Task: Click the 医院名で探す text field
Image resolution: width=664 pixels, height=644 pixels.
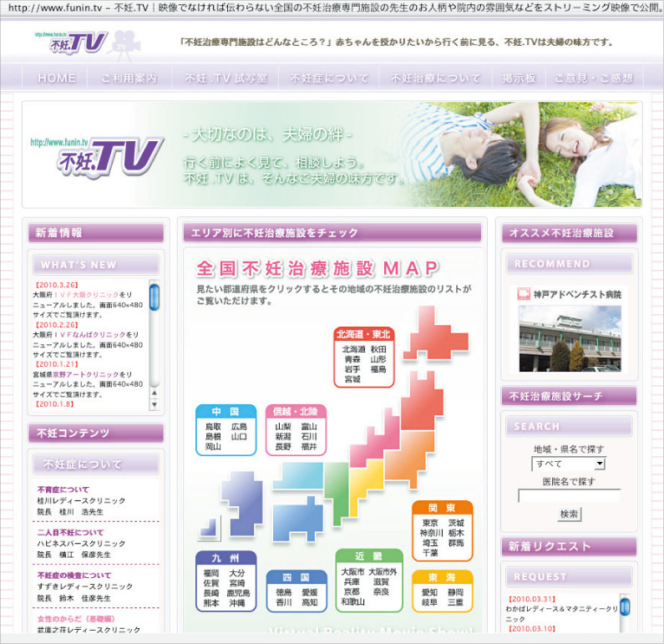Action: [x=569, y=495]
